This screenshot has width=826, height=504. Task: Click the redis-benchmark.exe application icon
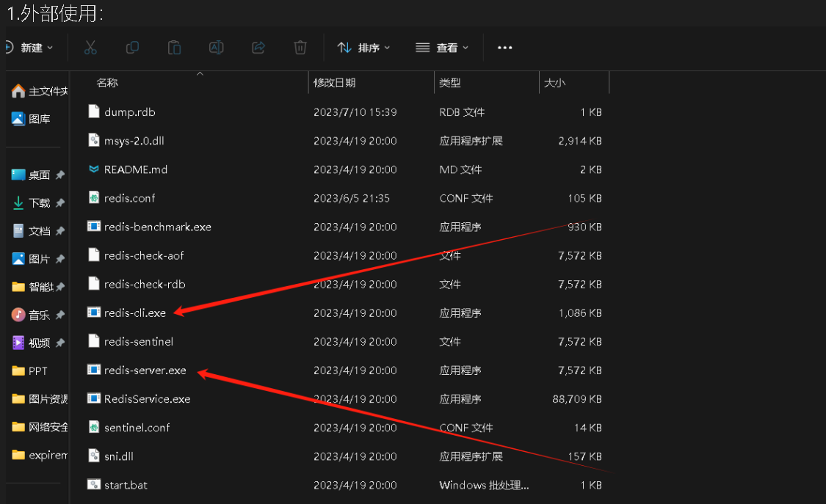coord(94,226)
